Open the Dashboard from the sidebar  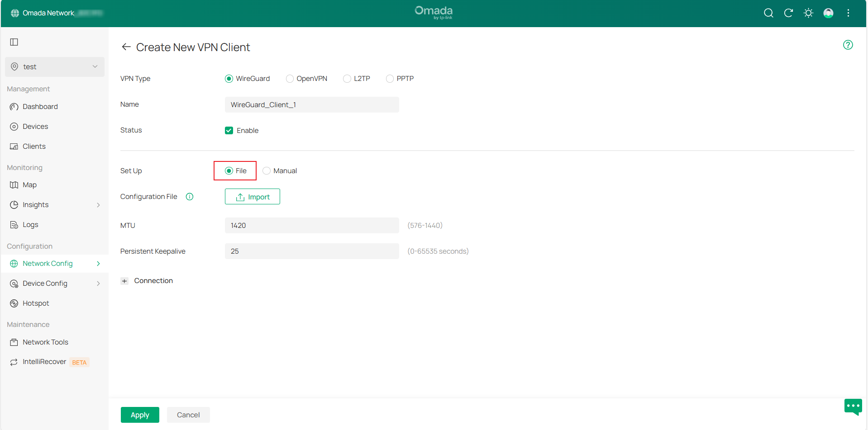point(40,106)
